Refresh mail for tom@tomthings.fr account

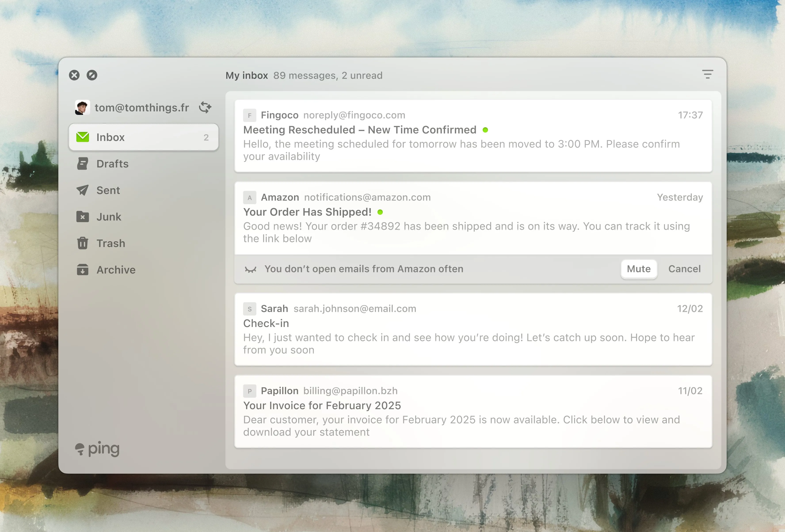point(205,107)
